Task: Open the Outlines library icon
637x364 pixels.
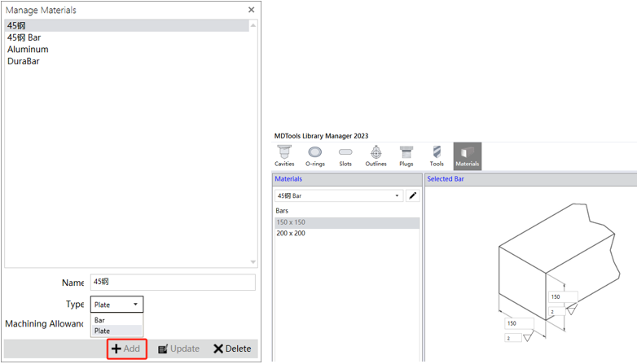Action: (x=376, y=156)
